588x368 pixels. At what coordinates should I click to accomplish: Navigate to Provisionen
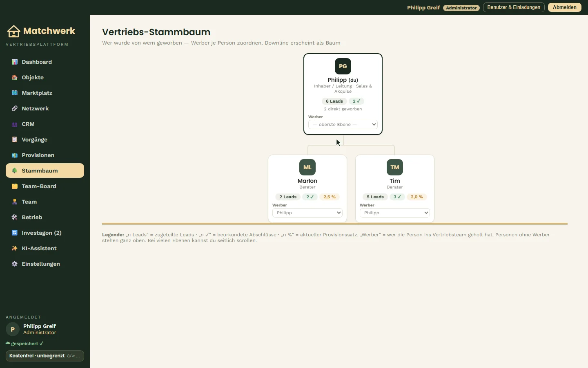click(45, 155)
